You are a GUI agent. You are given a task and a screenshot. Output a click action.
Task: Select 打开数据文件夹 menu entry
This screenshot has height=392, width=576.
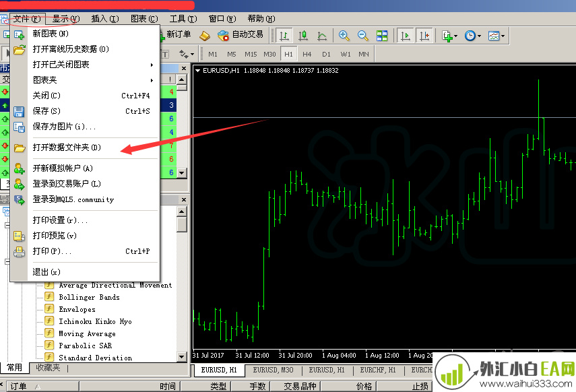tap(86, 148)
